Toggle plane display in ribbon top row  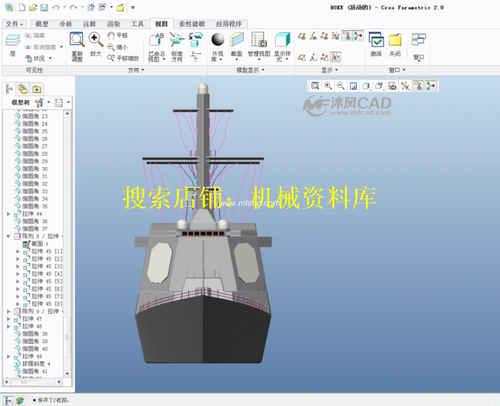[x=302, y=36]
